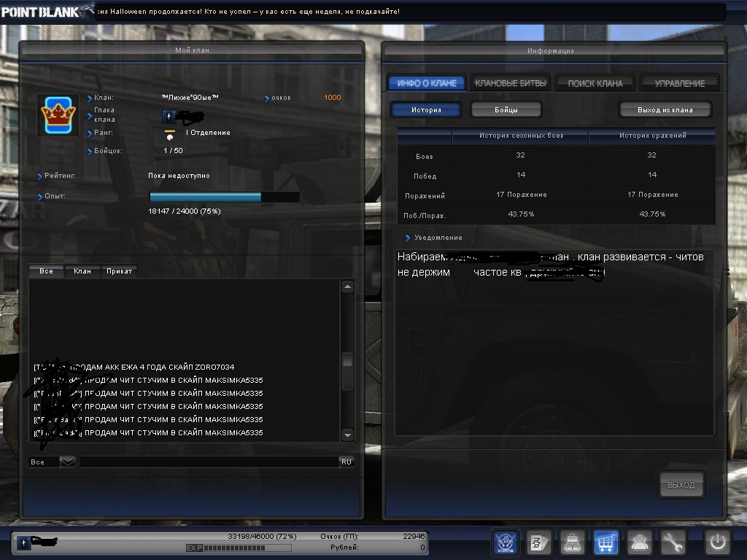Select the История toggle button
Viewport: 747px width, 560px height.
point(426,110)
